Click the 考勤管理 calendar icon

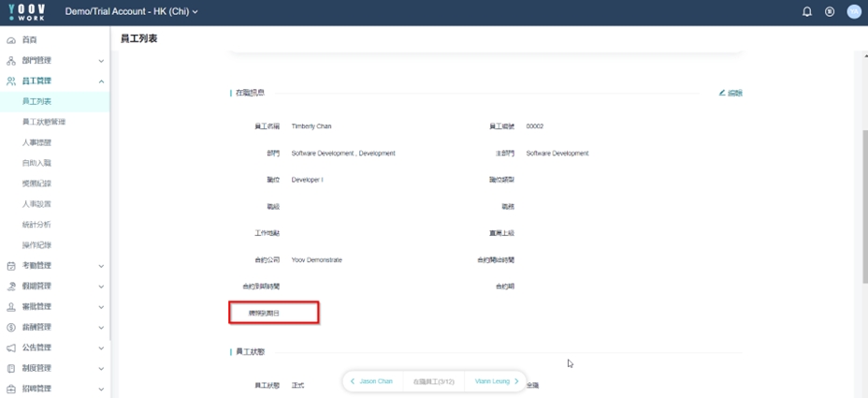[11, 266]
